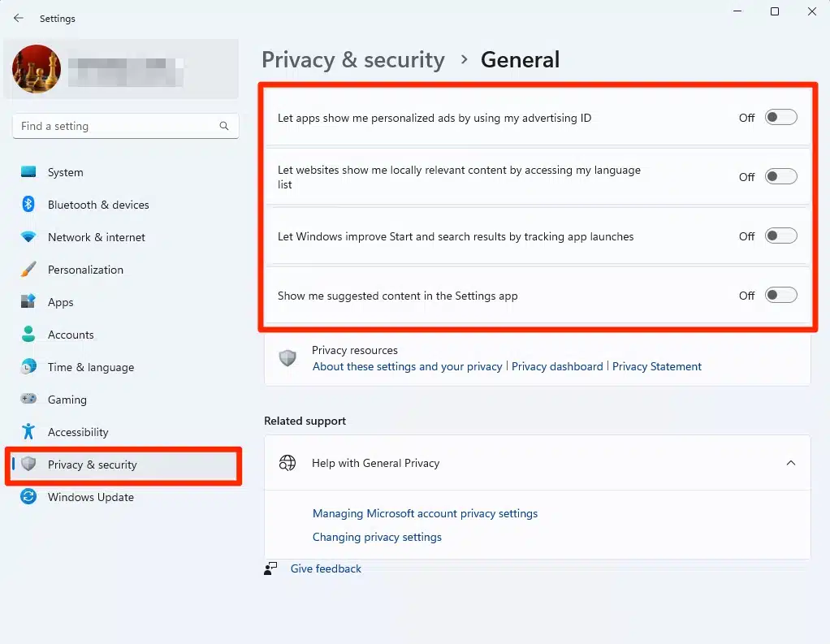Screen dimensions: 830x644
Task: Click the Apps icon in sidebar
Action: (x=28, y=301)
